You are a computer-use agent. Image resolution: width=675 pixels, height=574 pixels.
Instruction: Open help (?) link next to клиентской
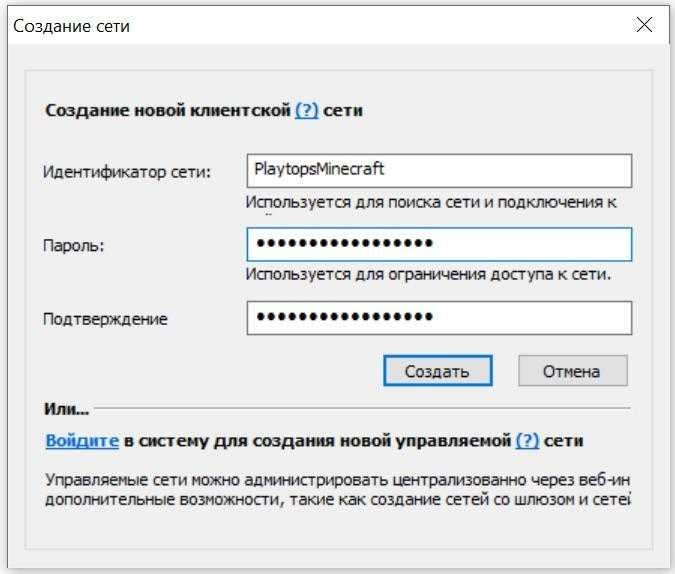307,110
